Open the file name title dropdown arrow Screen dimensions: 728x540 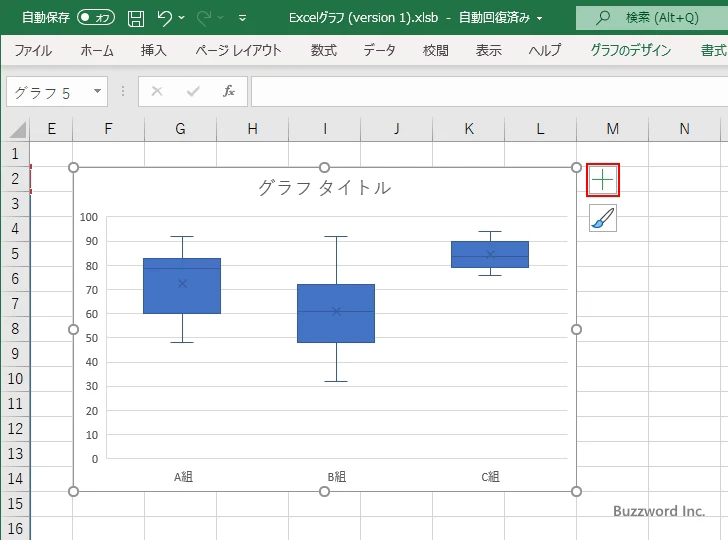pos(540,18)
